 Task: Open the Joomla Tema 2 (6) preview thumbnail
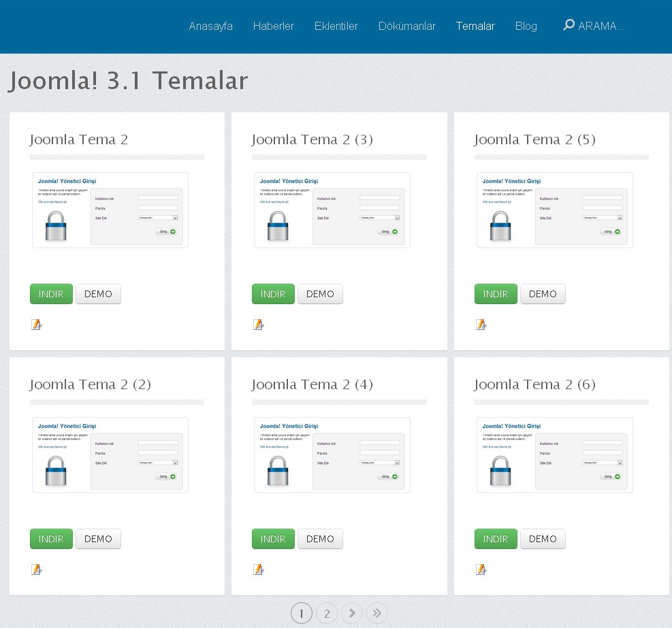coord(555,455)
